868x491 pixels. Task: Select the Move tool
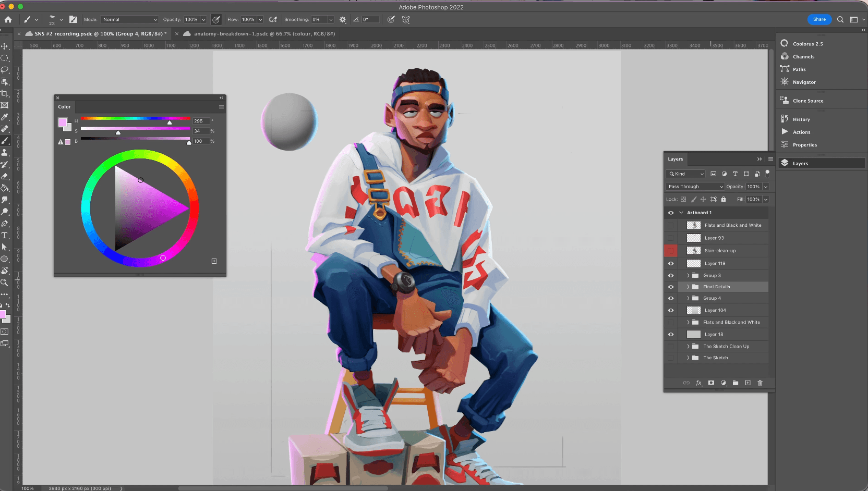click(5, 46)
